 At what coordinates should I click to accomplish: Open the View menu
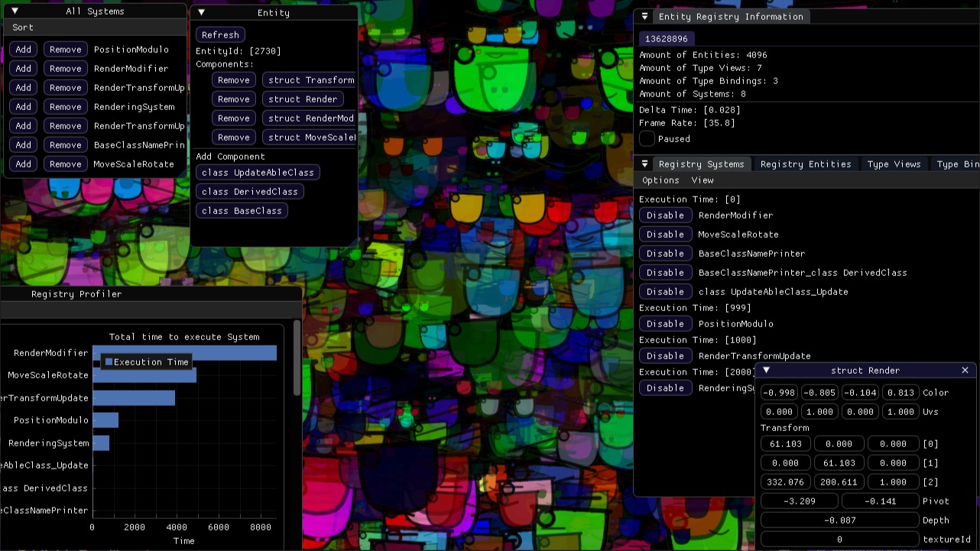click(703, 180)
